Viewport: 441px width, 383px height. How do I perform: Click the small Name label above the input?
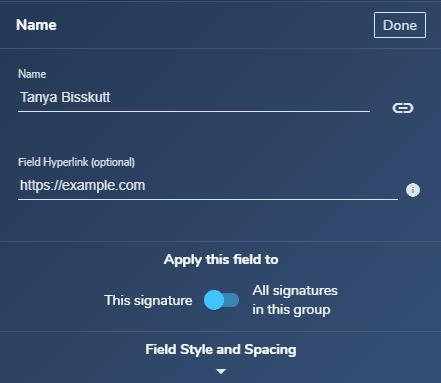32,74
